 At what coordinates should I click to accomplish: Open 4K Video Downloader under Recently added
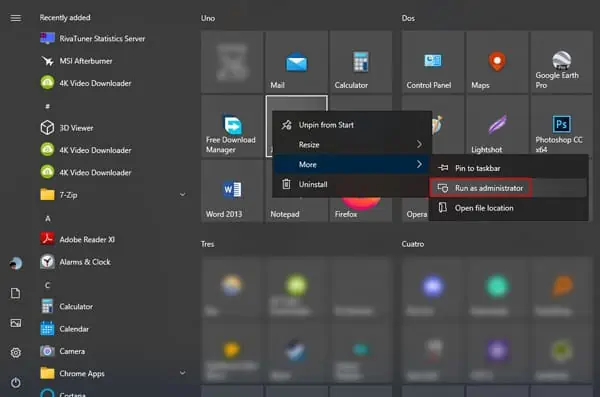tap(86, 83)
